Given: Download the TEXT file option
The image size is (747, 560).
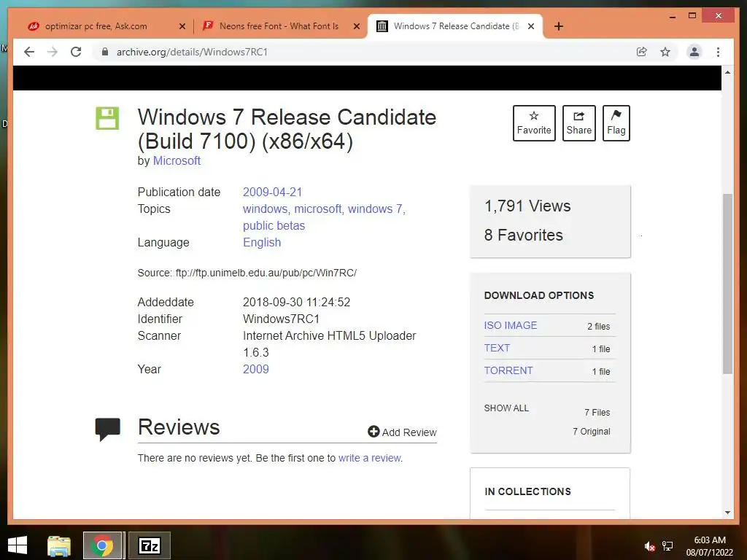Looking at the screenshot, I should click(x=497, y=348).
